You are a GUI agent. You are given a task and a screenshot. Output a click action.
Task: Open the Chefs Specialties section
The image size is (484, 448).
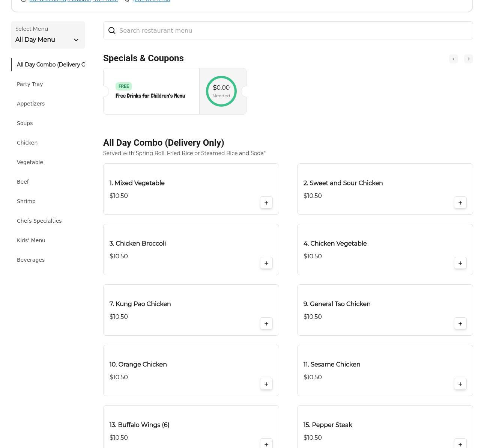point(39,221)
